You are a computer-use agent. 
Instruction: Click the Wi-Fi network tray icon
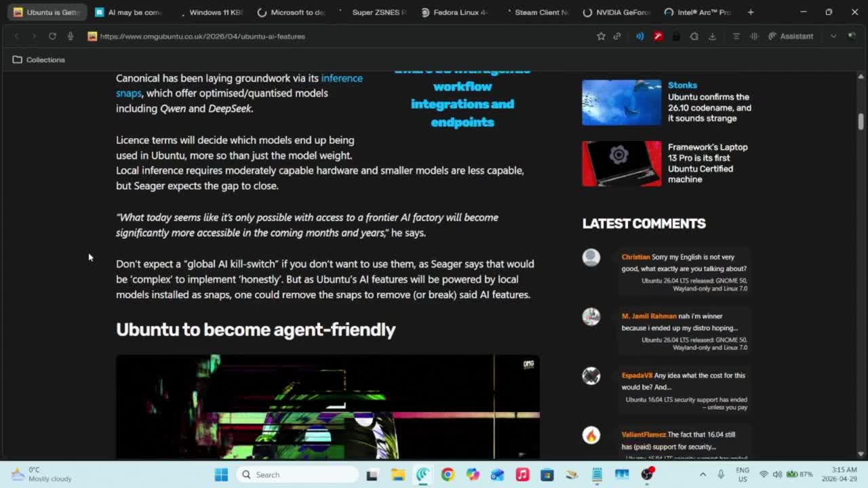point(764,474)
